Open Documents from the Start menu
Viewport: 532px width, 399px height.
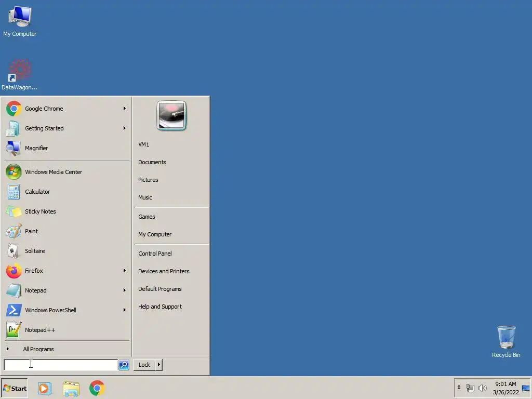tap(152, 162)
